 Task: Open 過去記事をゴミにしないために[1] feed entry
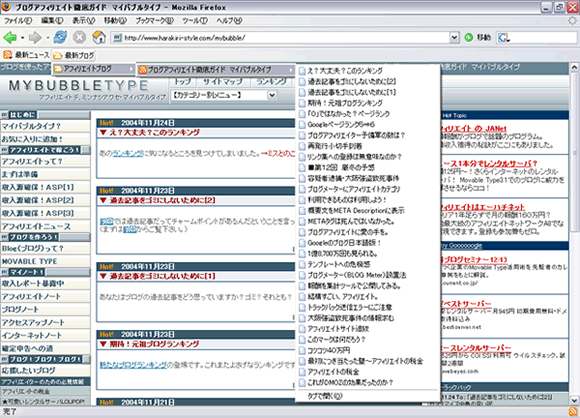(x=368, y=92)
